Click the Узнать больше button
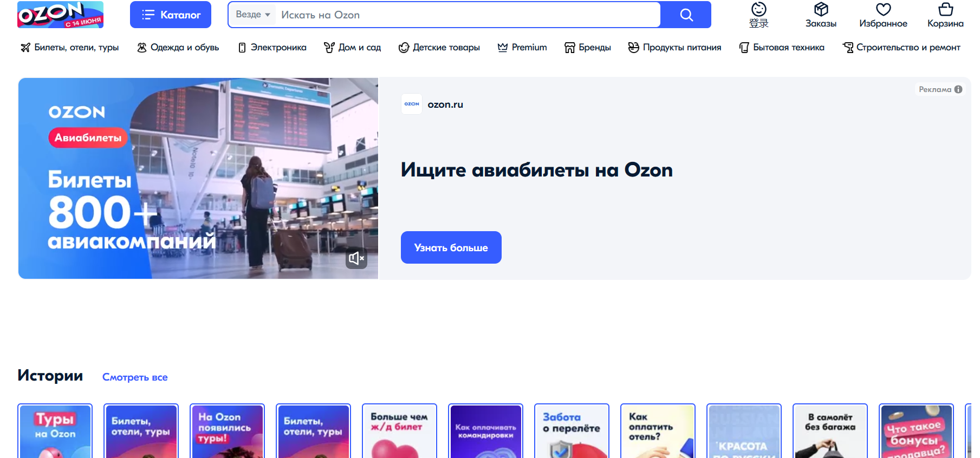This screenshot has width=980, height=458. pyautogui.click(x=451, y=247)
